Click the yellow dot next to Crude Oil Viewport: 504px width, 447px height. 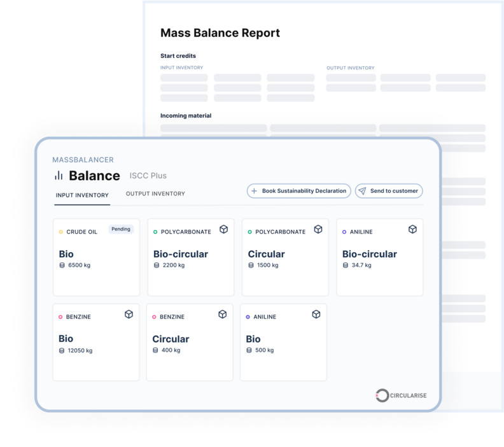(x=61, y=232)
